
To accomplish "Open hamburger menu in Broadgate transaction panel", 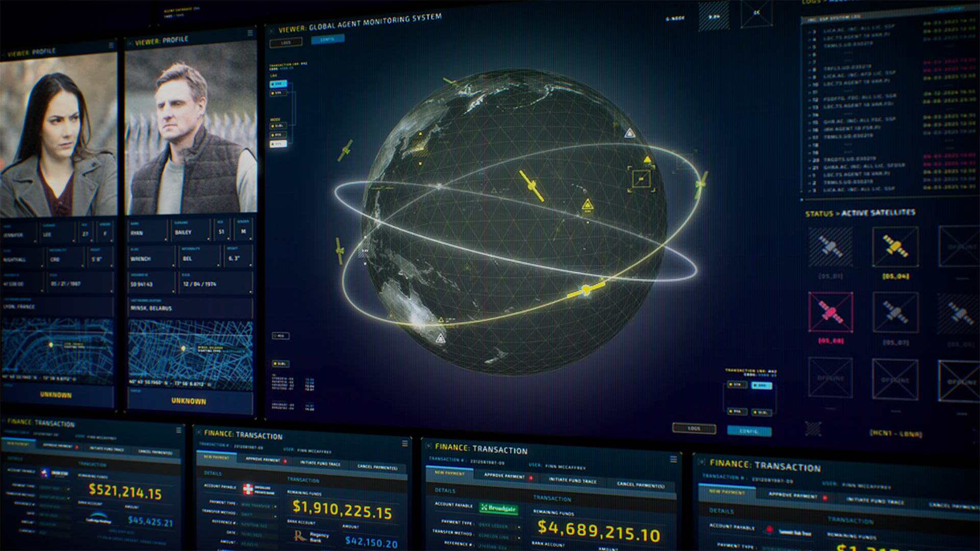I will (x=673, y=459).
